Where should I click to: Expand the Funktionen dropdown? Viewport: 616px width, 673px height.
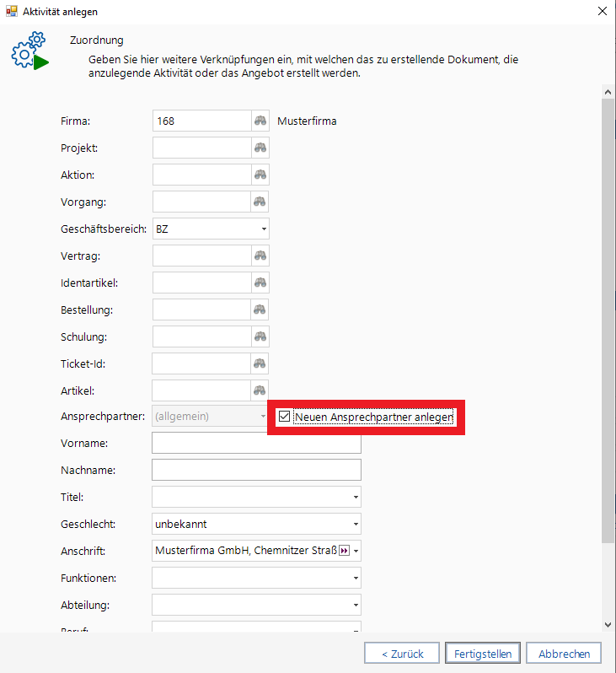(x=356, y=579)
